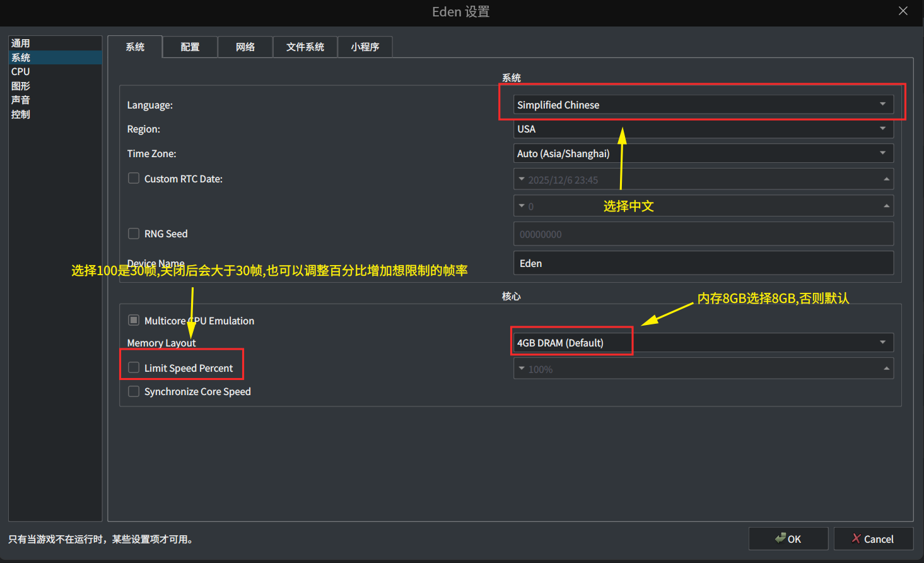Open the 声音 settings category

(x=55, y=100)
